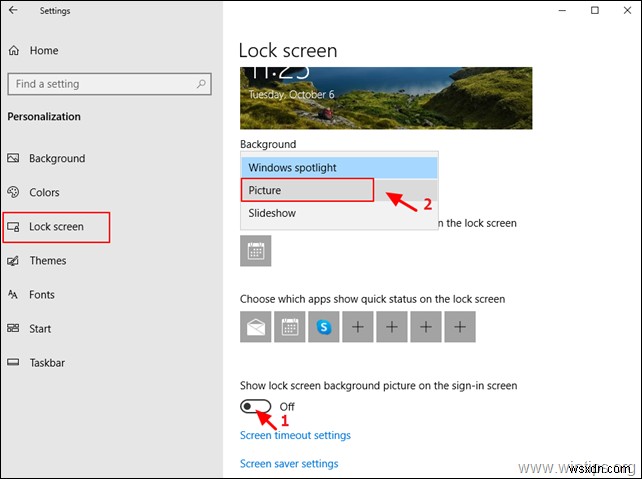Image resolution: width=642 pixels, height=479 pixels.
Task: Click the Home house icon
Action: tap(14, 50)
